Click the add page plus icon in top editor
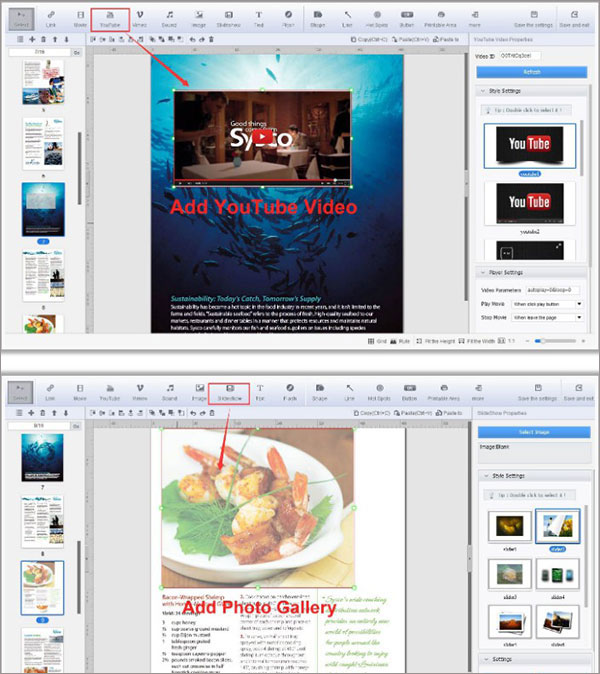 tap(32, 39)
